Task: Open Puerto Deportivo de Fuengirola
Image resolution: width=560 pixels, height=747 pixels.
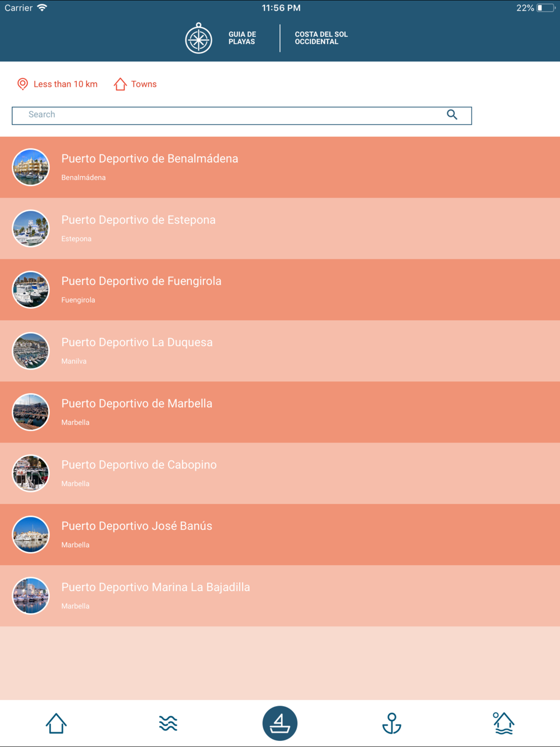Action: click(x=280, y=290)
